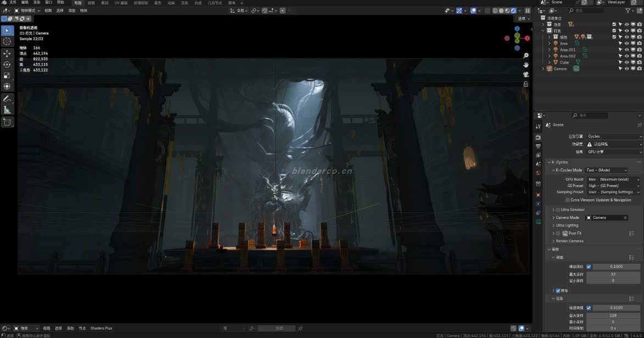Click the viewport zoom magnifier icon
This screenshot has height=338, width=644.
coord(526,55)
